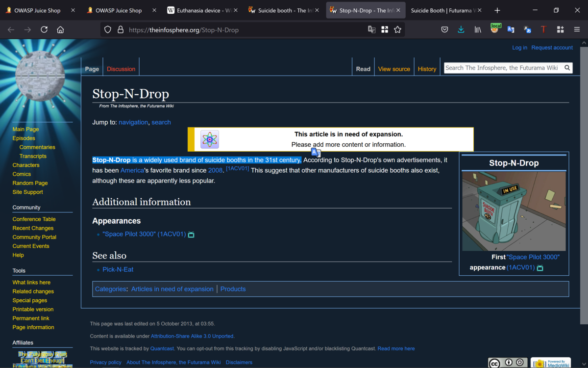This screenshot has width=588, height=368.
Task: Open the History tab
Action: [427, 69]
